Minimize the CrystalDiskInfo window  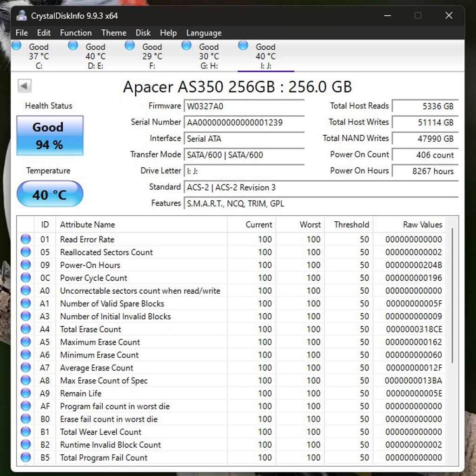coord(387,15)
